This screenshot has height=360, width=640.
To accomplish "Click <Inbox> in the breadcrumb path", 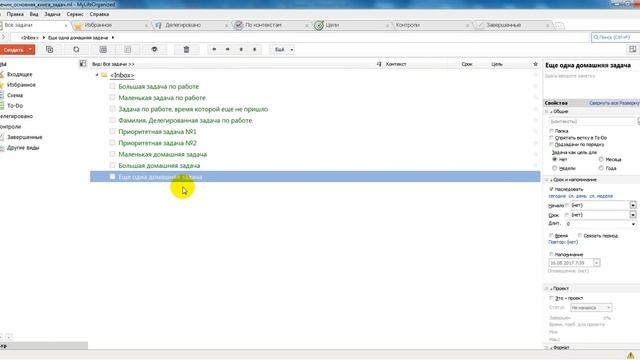I will (30, 38).
